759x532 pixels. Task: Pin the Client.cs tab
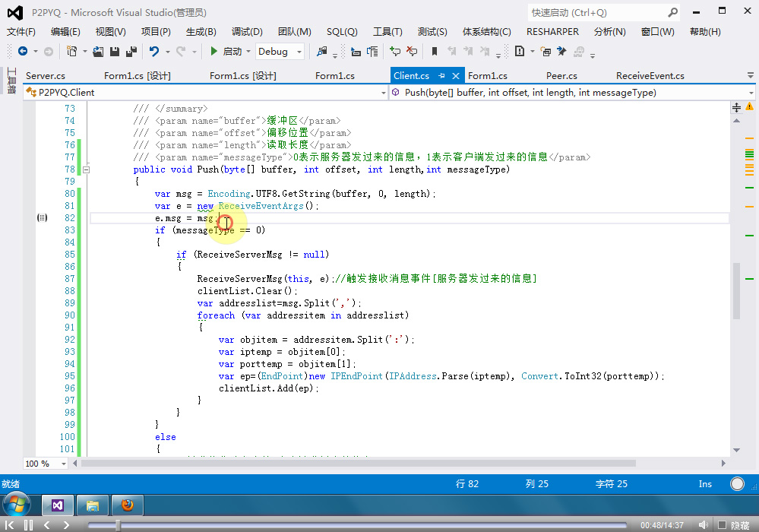tap(441, 76)
